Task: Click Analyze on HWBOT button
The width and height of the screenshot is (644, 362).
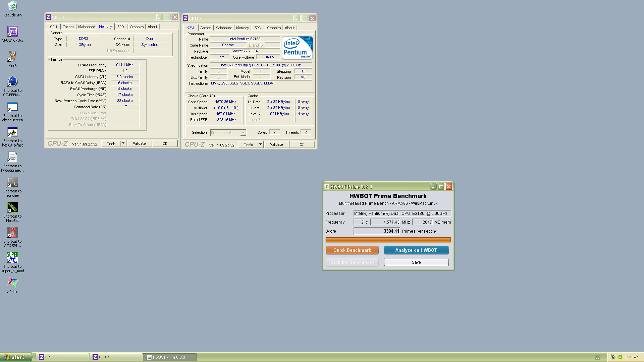Action: 416,250
